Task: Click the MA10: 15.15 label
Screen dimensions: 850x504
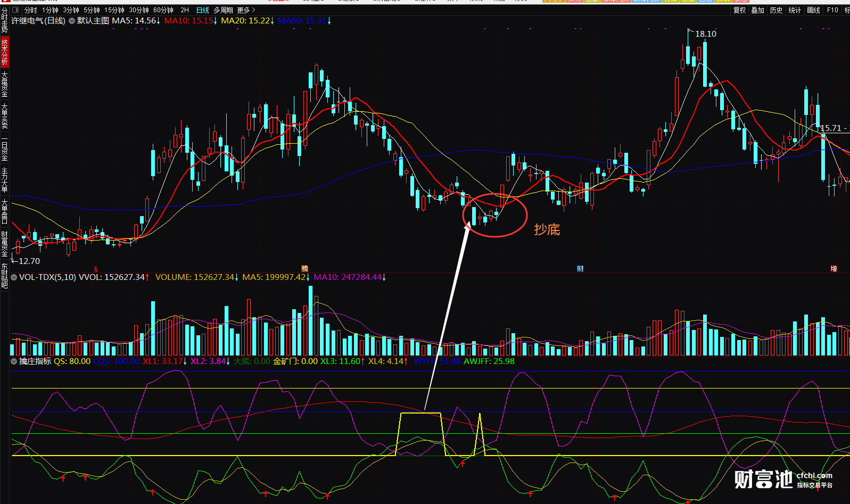Action: (188, 21)
